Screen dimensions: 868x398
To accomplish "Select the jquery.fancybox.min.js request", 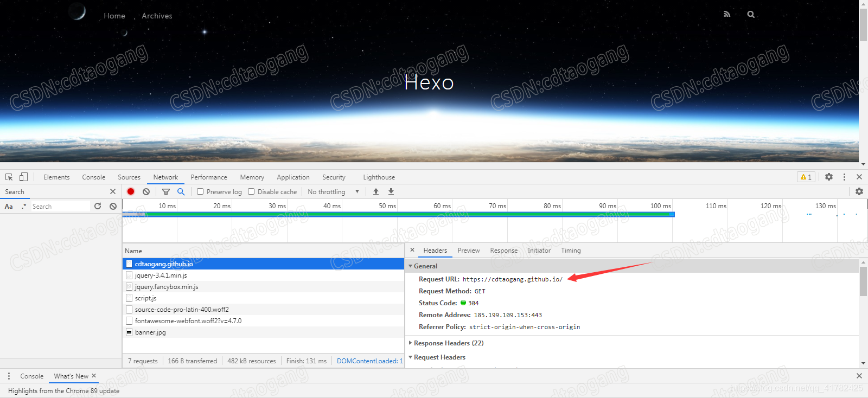I will pyautogui.click(x=264, y=287).
